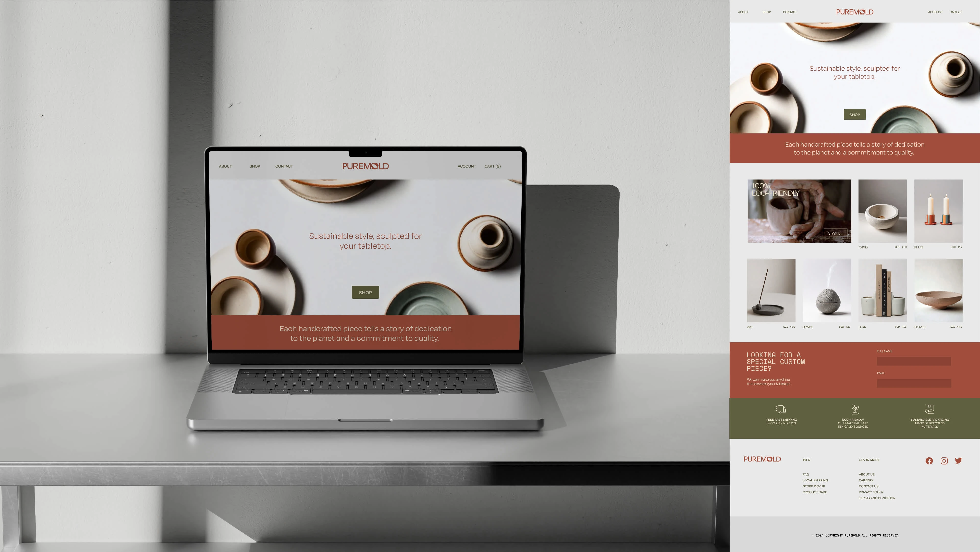The image size is (980, 552).
Task: Click the TERMS AND CONDITION footer link
Action: click(877, 498)
